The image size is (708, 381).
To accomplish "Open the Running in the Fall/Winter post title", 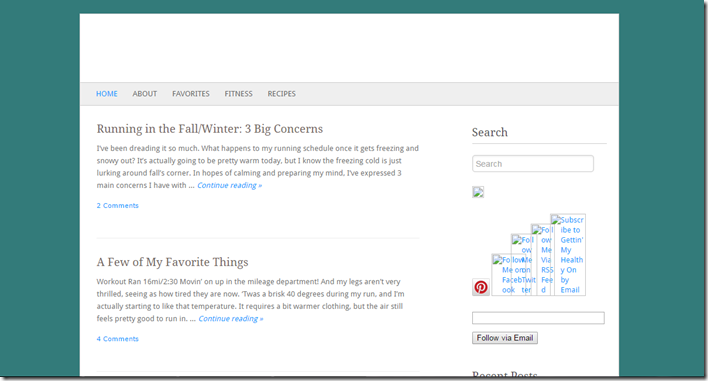I will [x=210, y=129].
